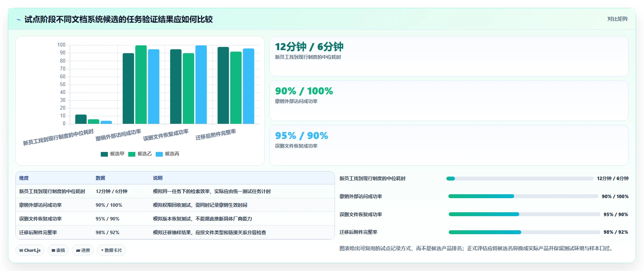Screen dimensions: 644x271
Task: Click description 模拟版本恢复测试，不能据此推断具体厂商能力
Action: pos(202,219)
